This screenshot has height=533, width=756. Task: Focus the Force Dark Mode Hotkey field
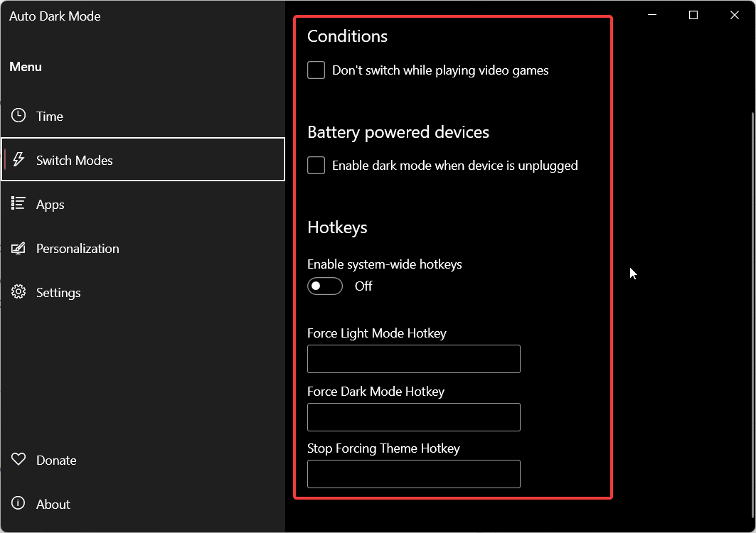pos(414,417)
